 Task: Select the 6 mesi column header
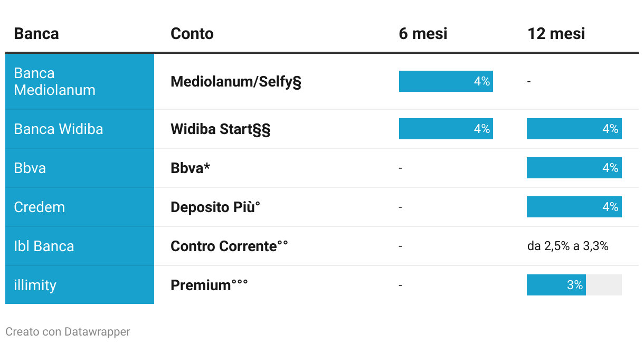423,34
